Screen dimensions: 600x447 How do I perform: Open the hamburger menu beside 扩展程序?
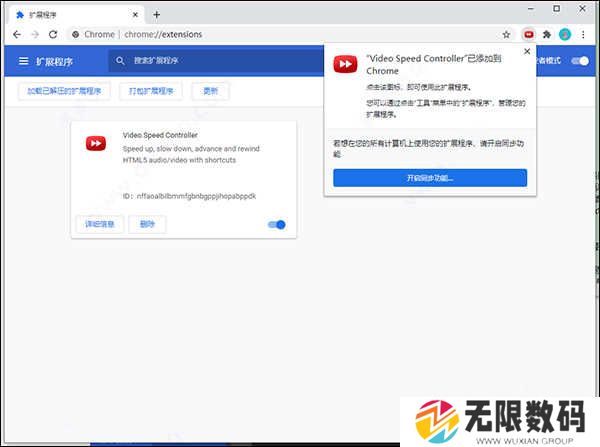pyautogui.click(x=24, y=61)
